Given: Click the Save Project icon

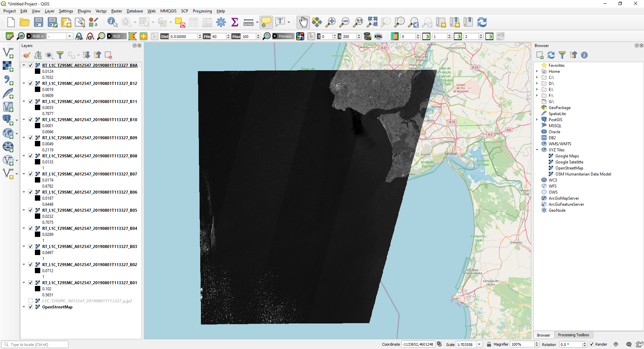Looking at the screenshot, I should (39, 22).
